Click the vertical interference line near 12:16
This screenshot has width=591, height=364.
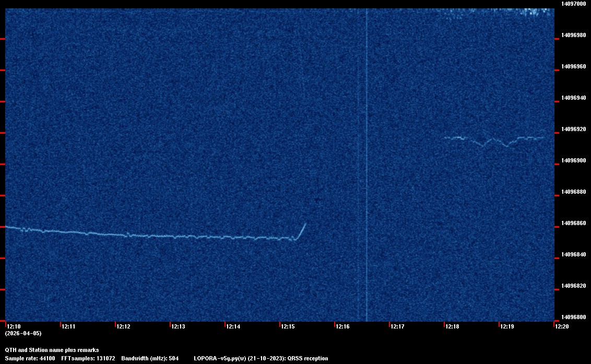click(367, 165)
